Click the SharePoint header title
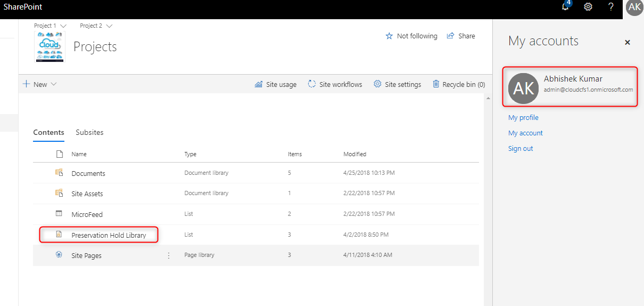 [23, 7]
